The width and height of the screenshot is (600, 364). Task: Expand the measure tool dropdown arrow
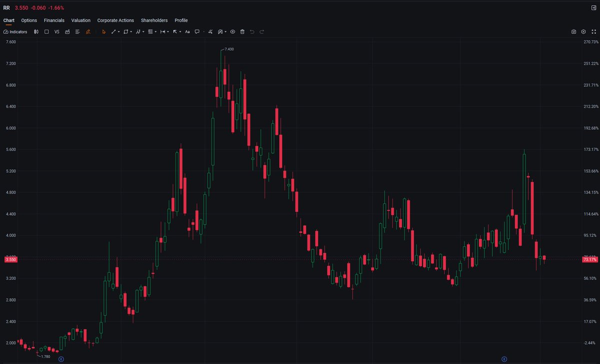[168, 31]
